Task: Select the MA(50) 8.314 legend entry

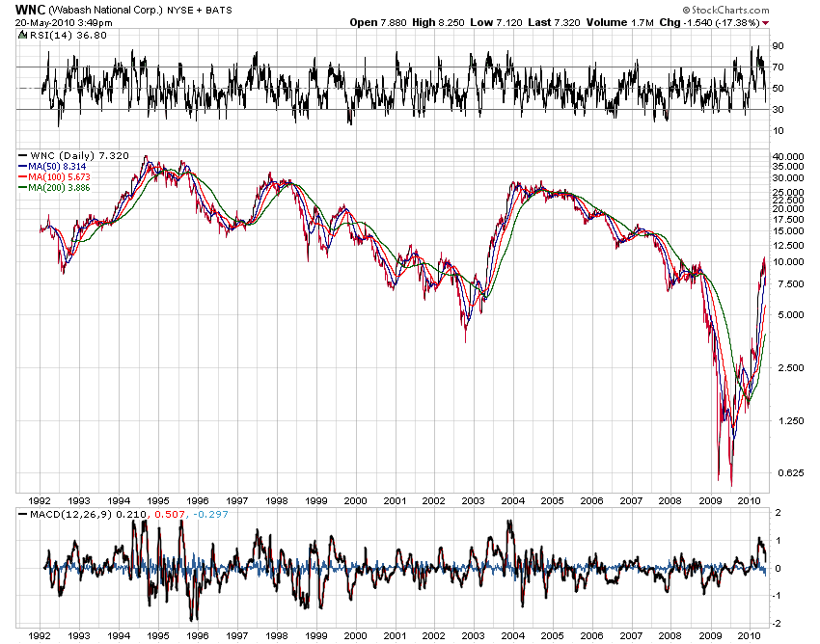Action: [57, 166]
